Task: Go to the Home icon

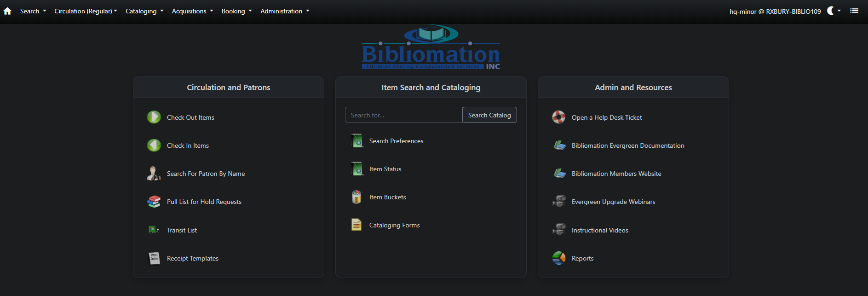Action: coord(7,11)
